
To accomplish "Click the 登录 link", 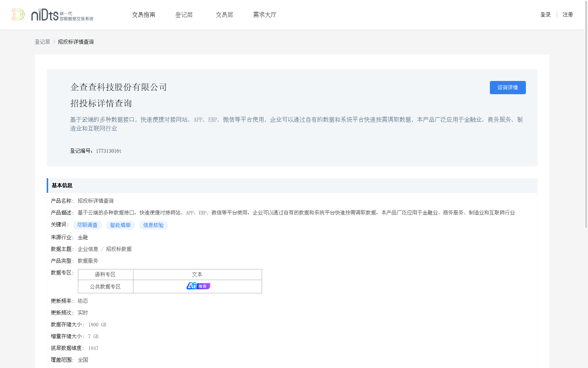I will point(545,15).
